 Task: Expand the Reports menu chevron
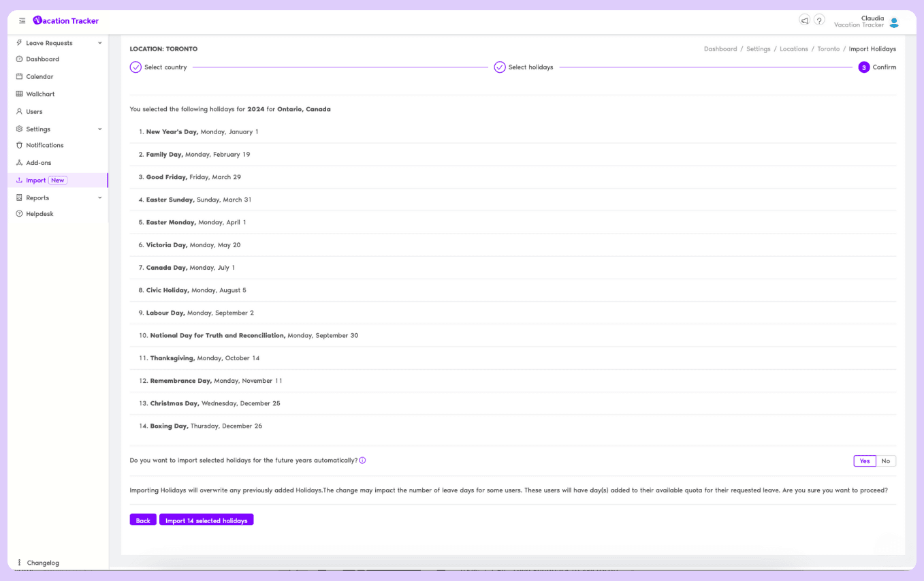[x=100, y=198]
